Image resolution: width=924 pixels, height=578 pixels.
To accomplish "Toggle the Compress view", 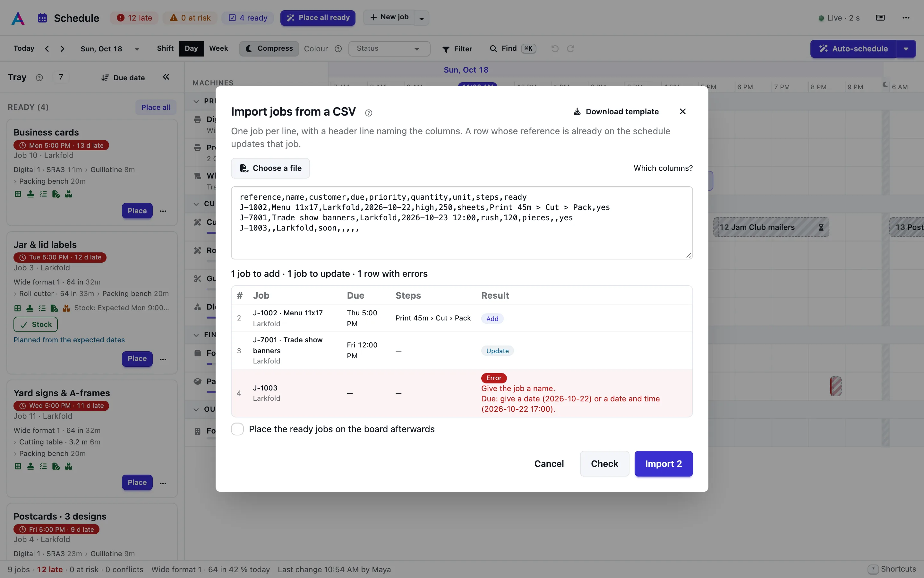I will click(269, 48).
